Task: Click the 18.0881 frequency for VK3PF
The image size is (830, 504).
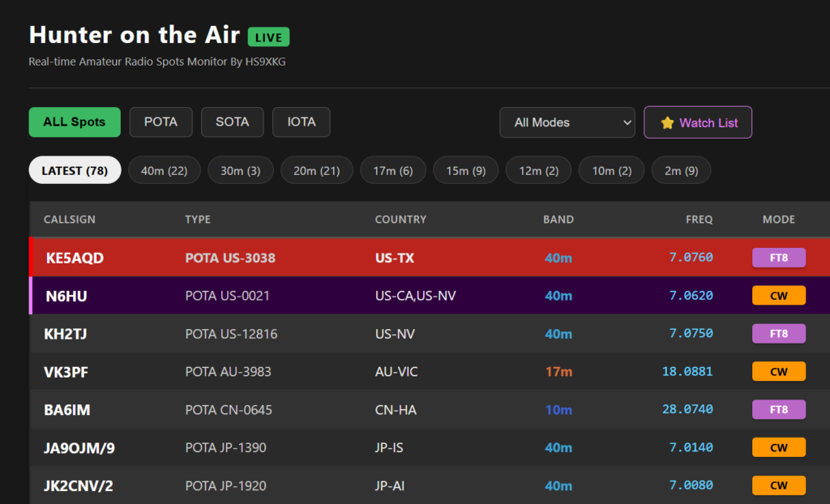Action: (687, 372)
